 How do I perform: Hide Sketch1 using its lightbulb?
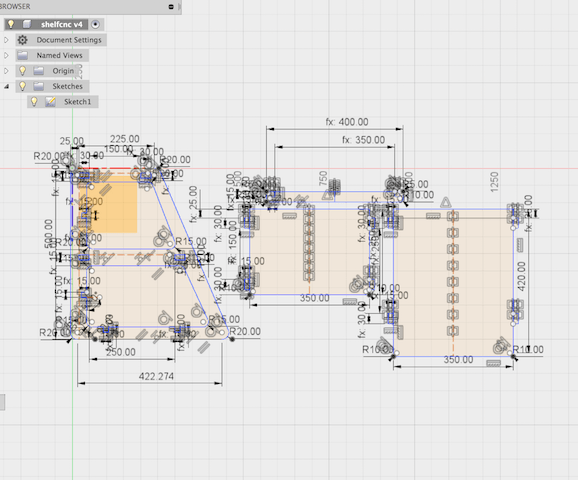34,101
